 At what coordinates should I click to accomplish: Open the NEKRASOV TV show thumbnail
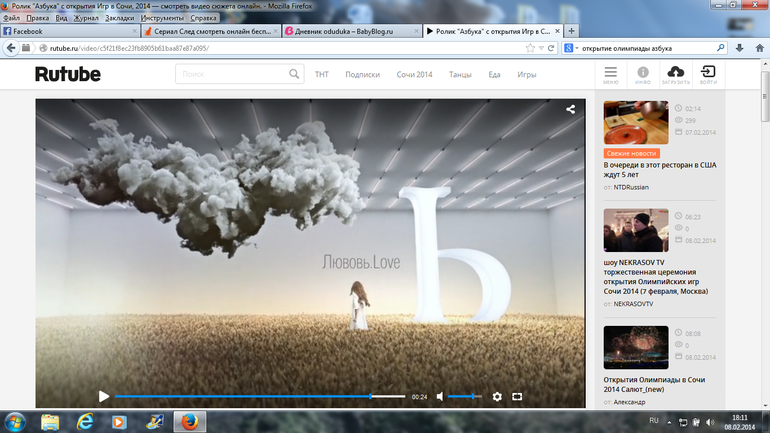636,230
